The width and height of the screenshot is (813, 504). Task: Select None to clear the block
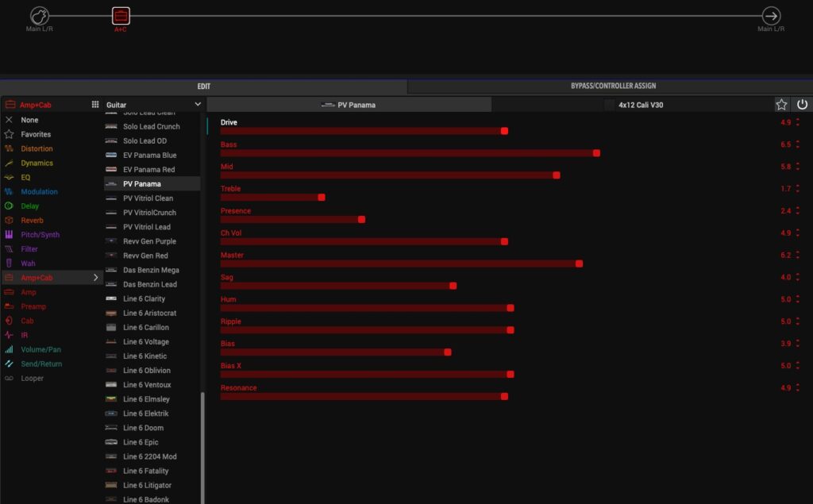[29, 120]
